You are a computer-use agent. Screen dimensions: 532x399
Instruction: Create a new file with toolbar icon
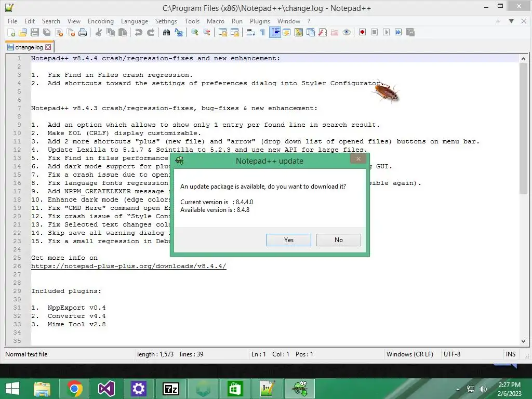[x=11, y=33]
